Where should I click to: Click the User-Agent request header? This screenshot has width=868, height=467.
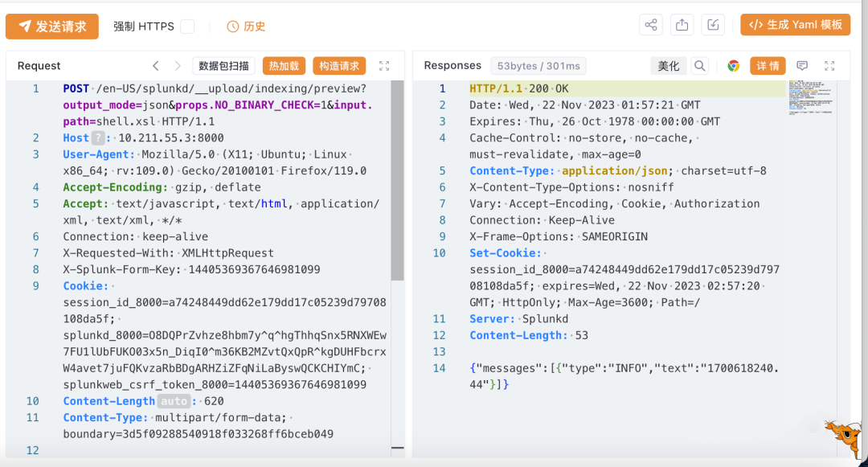click(99, 154)
